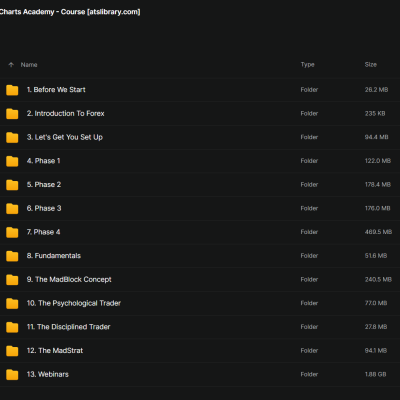400x400 pixels.
Task: Open '9. The MadBlock Concept' folder name
Action: (x=69, y=279)
